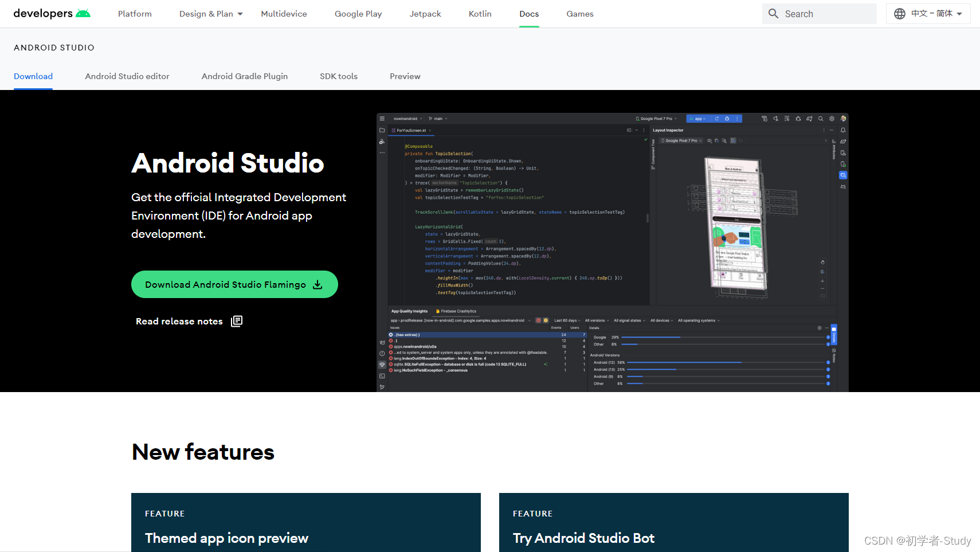Switch to Android Gradle Plugin tab

pos(245,76)
